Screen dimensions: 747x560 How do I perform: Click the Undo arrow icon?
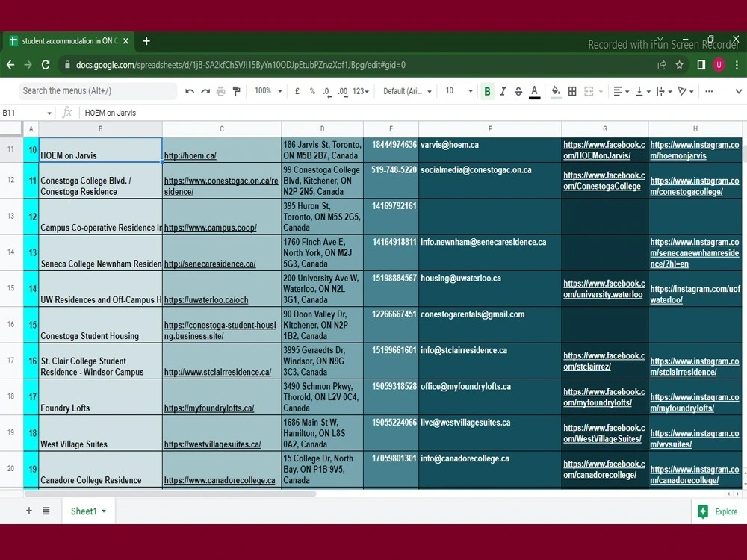(x=190, y=91)
